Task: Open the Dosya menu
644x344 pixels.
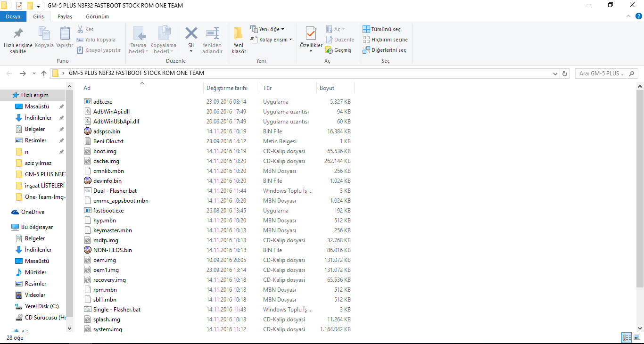Action: (13, 16)
